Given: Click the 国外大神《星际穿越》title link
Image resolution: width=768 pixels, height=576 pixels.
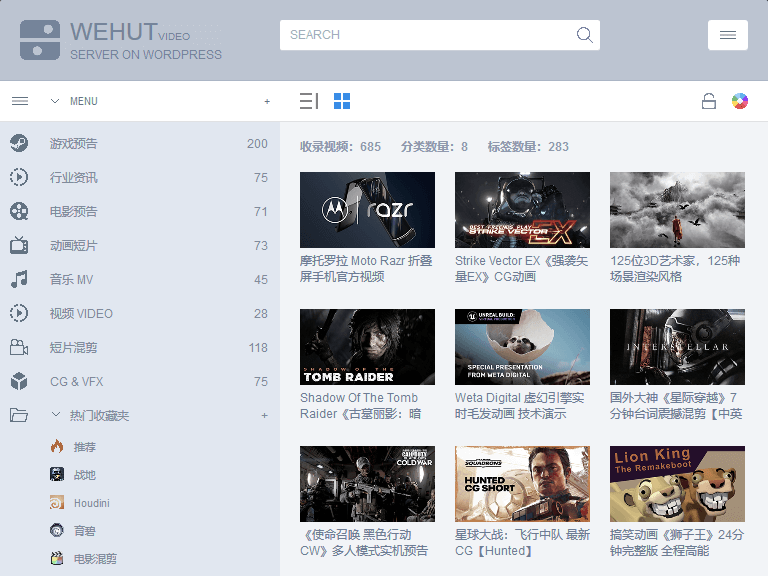Looking at the screenshot, I should [676, 406].
